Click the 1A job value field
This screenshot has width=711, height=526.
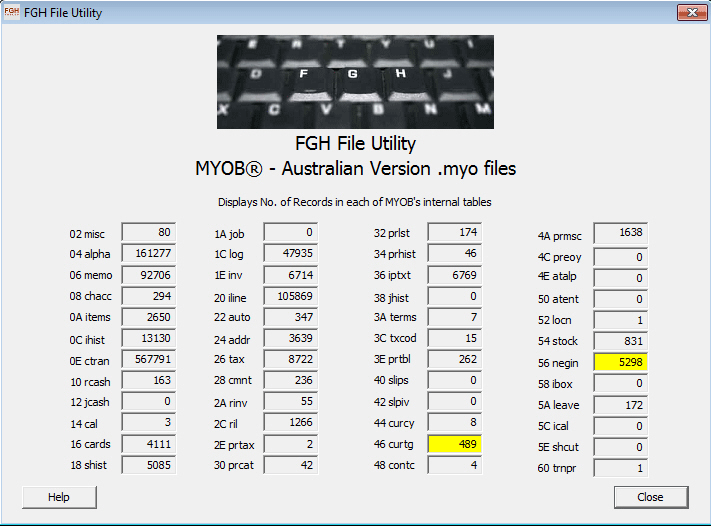tap(290, 232)
